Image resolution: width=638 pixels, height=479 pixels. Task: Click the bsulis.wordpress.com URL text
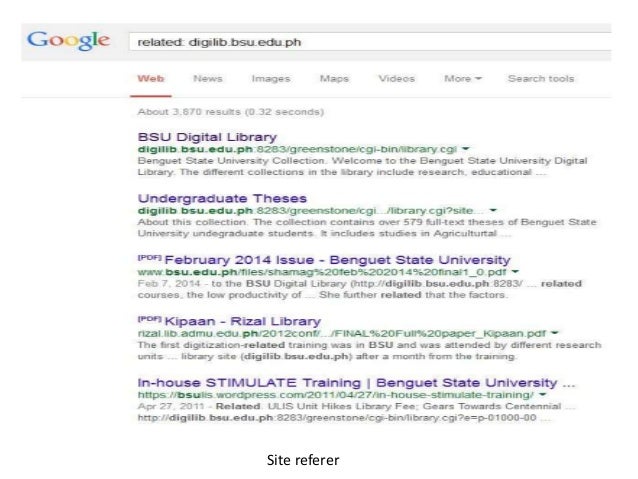point(336,395)
